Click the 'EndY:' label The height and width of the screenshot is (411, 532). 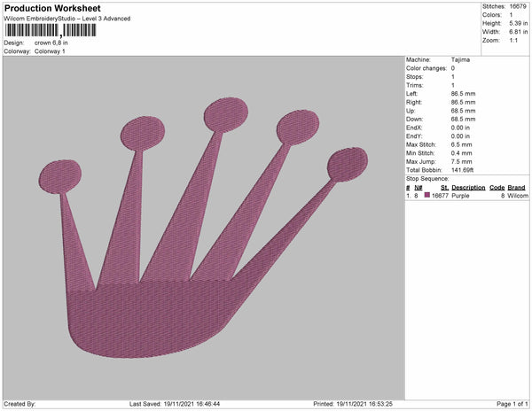[x=414, y=136]
